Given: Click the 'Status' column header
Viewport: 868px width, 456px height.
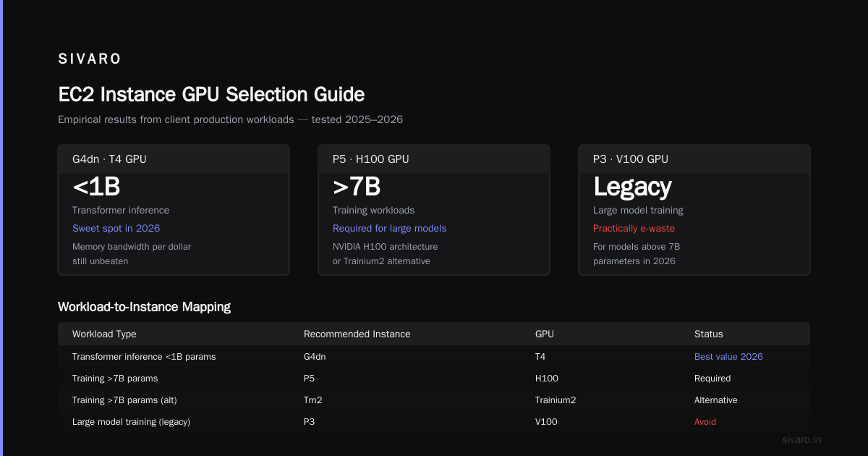Looking at the screenshot, I should pos(709,334).
